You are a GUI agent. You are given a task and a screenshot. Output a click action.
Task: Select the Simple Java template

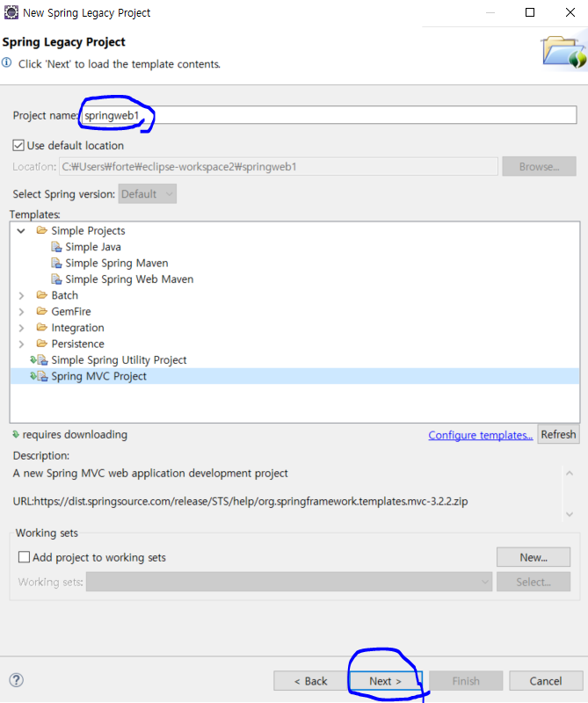click(x=93, y=247)
